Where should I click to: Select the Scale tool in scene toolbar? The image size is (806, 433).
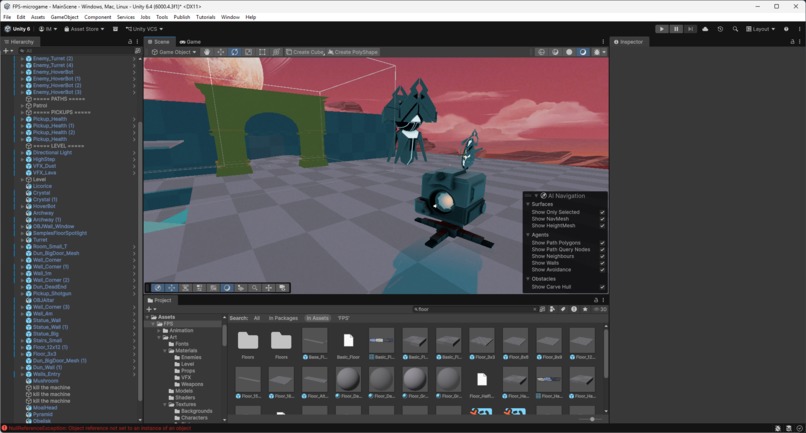click(x=248, y=52)
